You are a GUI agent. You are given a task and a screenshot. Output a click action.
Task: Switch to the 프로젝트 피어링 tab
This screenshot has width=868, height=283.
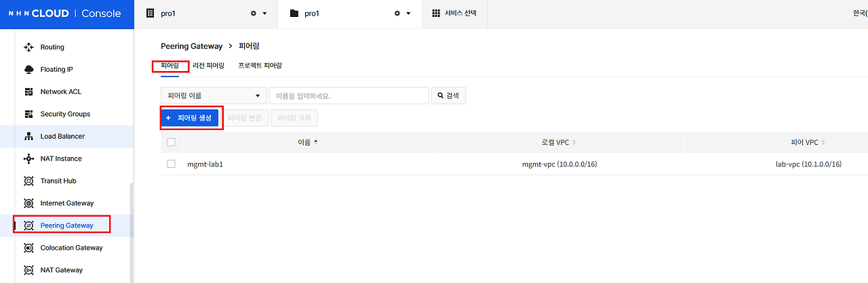point(260,66)
